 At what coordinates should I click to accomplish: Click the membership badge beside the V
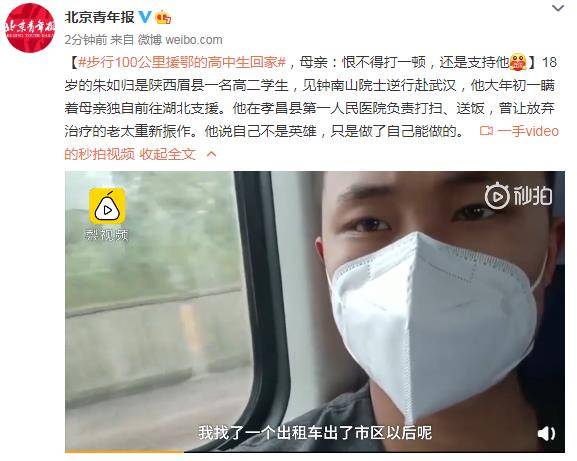(163, 17)
